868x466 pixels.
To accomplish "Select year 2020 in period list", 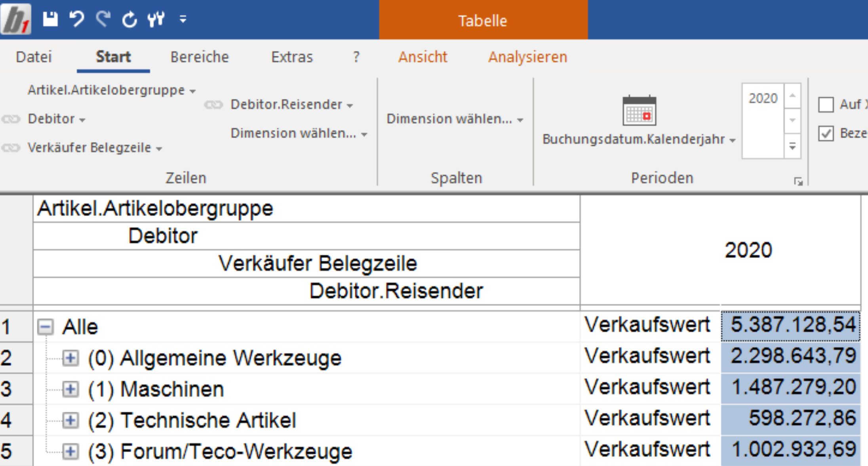I will [x=763, y=98].
